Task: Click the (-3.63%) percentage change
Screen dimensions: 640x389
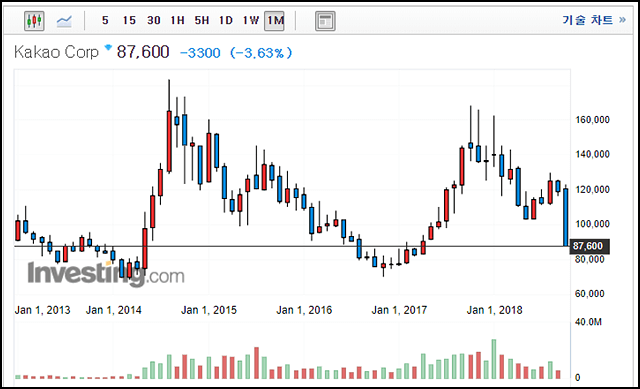Action: [261, 53]
